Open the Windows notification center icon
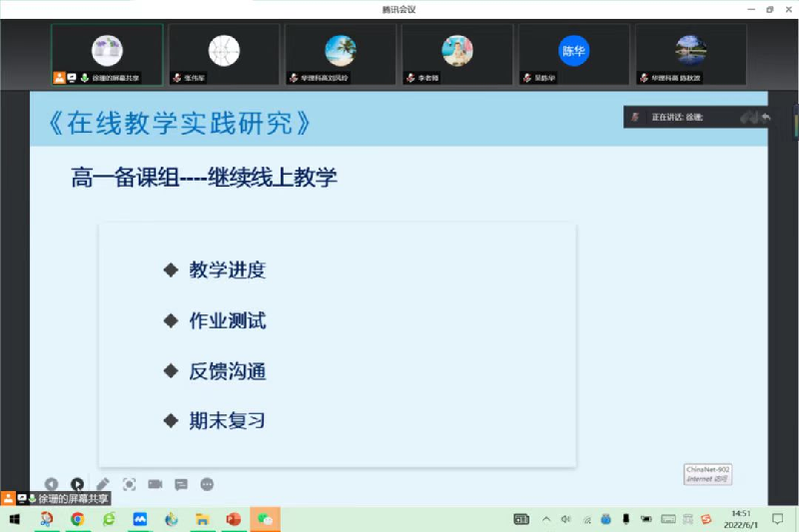 pyautogui.click(x=778, y=519)
